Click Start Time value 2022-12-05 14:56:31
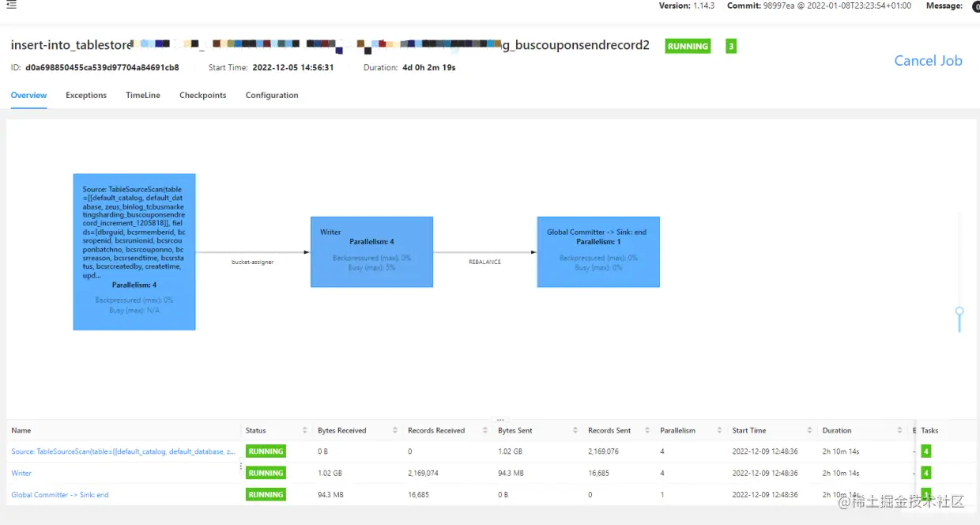The image size is (980, 525). 292,67
